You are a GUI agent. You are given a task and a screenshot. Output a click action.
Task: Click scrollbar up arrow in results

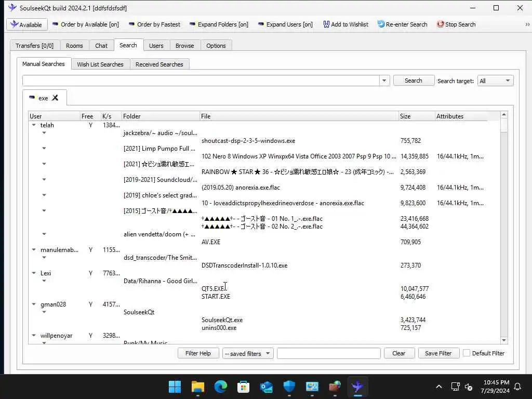[x=504, y=115]
